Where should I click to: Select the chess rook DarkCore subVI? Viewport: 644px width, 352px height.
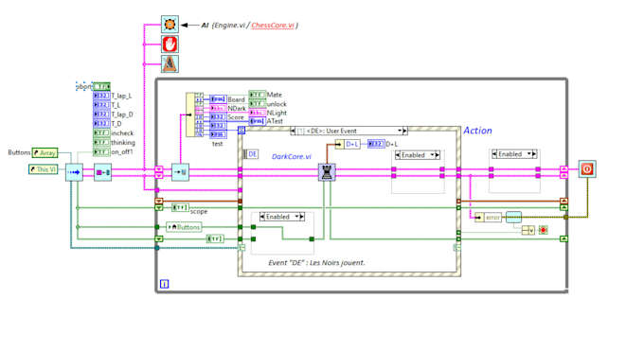coord(327,172)
